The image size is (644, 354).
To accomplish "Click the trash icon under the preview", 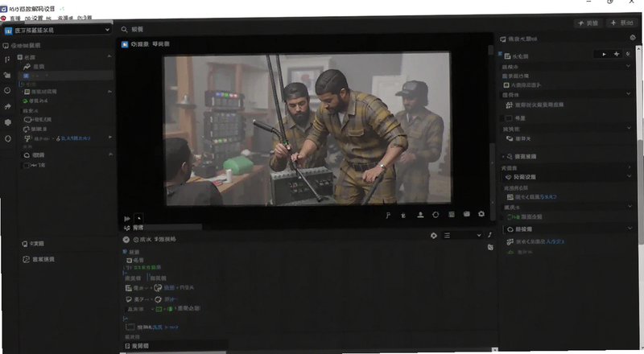I will 403,215.
